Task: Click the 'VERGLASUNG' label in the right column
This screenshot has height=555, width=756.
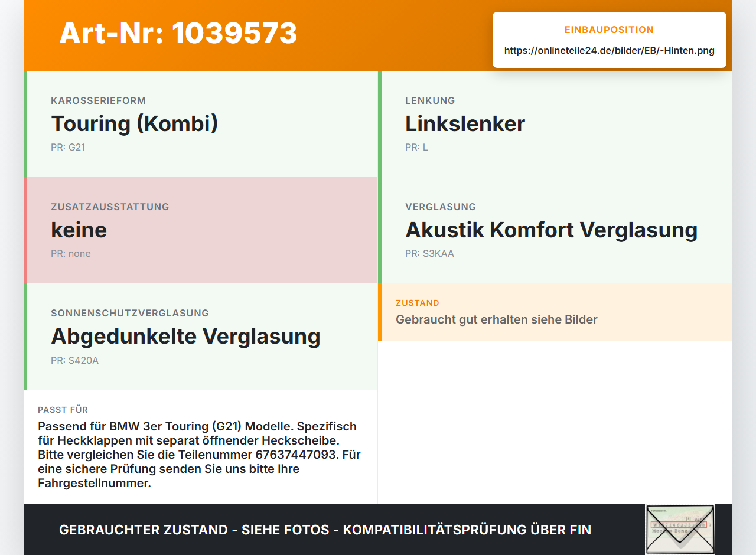Action: tap(441, 207)
